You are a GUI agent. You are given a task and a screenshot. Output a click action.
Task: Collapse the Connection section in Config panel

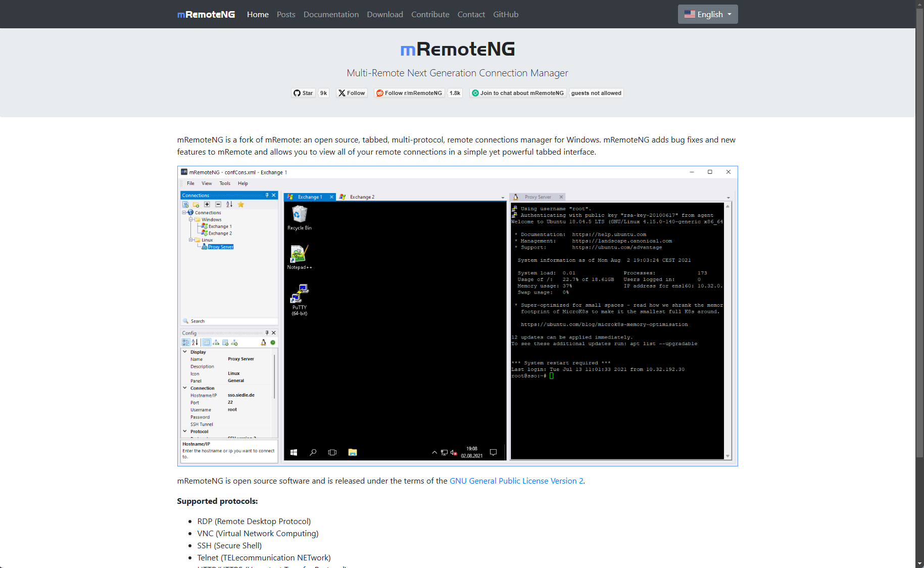click(185, 388)
